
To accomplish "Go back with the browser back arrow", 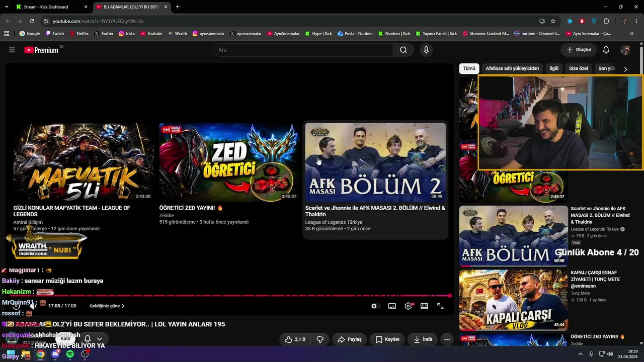I will (x=8, y=21).
